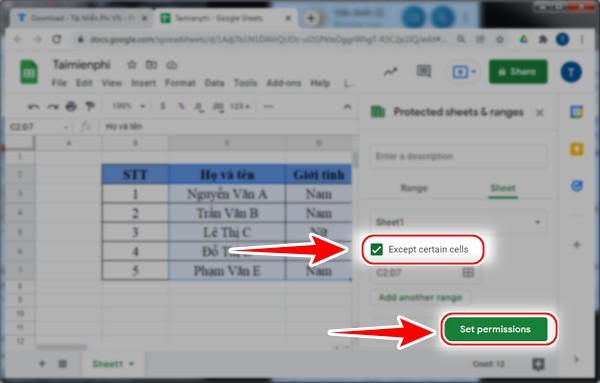The height and width of the screenshot is (383, 600).
Task: Open the Sheet1 tab dropdown arrow
Action: [131, 363]
